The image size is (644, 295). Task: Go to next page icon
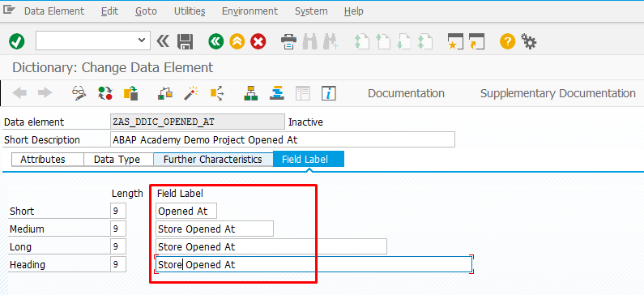(x=404, y=41)
